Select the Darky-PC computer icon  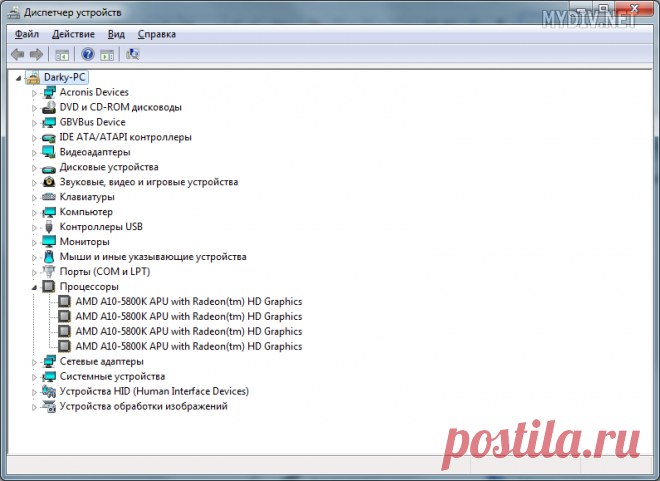(x=33, y=77)
